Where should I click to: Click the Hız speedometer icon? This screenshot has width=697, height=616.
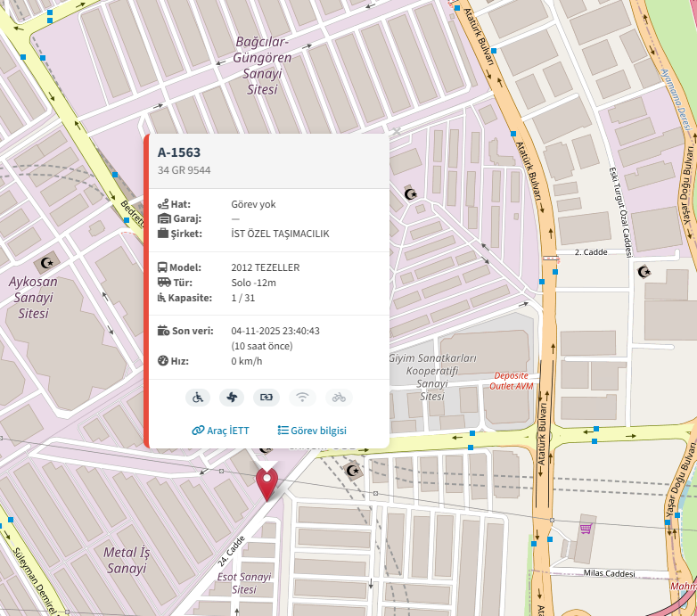click(163, 361)
